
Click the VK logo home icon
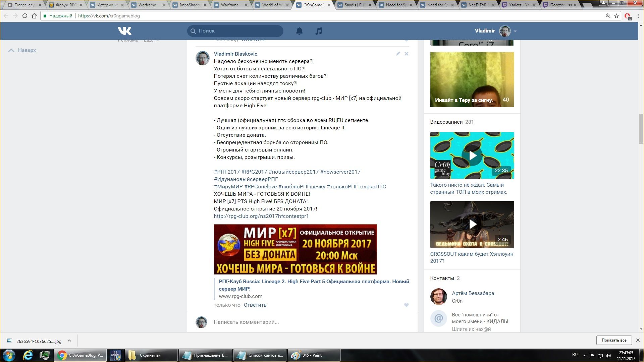click(x=124, y=31)
